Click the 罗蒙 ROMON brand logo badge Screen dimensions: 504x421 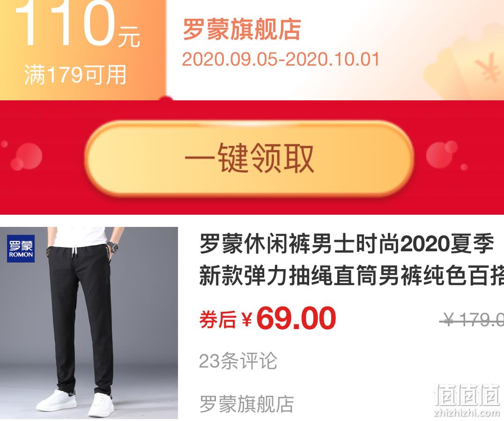[x=21, y=248]
